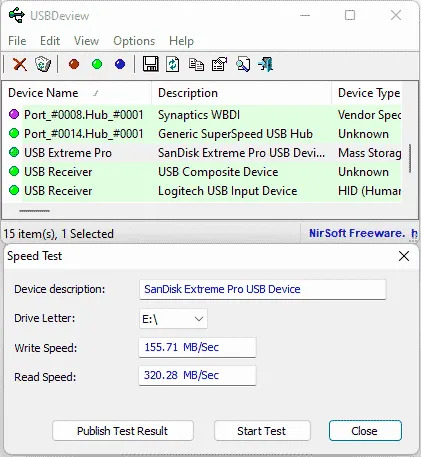Click the vertical scrollbar of the device list
The image size is (421, 457).
pyautogui.click(x=410, y=158)
